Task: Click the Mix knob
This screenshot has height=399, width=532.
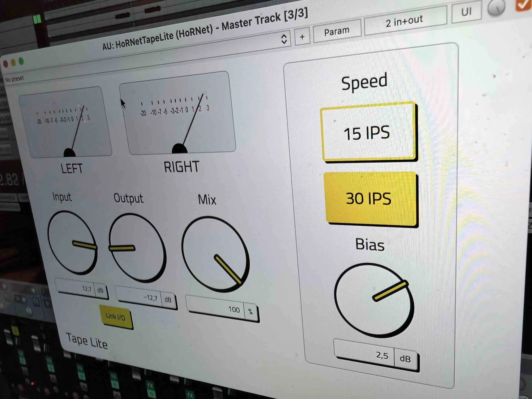Action: (x=215, y=255)
